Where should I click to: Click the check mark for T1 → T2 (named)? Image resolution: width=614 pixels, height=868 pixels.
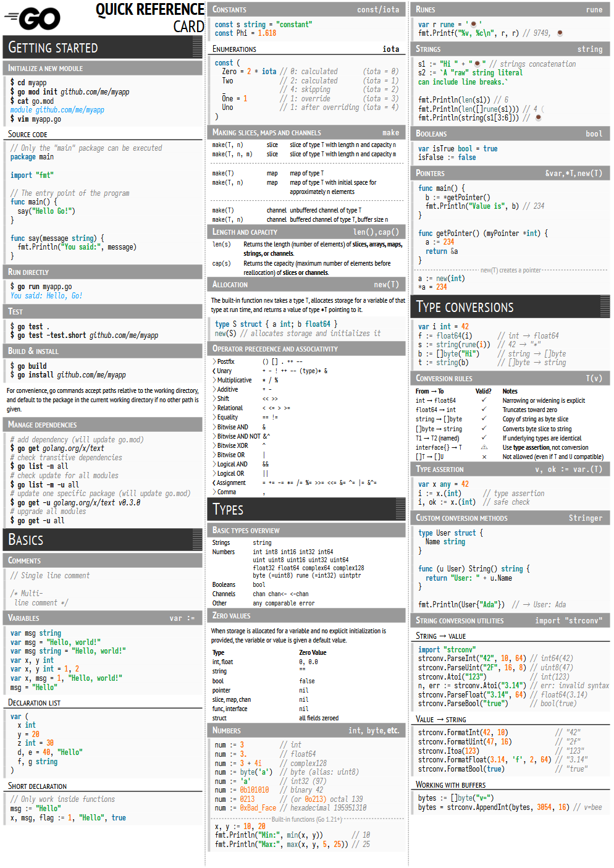pos(484,438)
